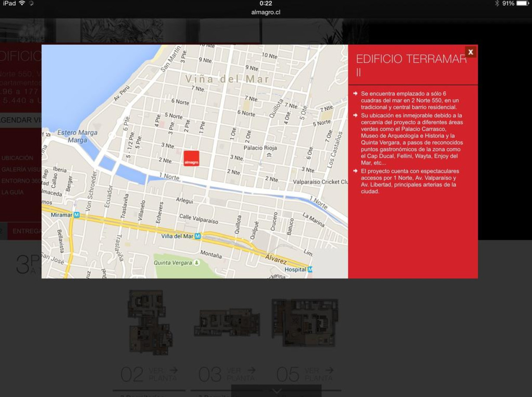Tap the AGENDAR VISITA button

(x=21, y=120)
